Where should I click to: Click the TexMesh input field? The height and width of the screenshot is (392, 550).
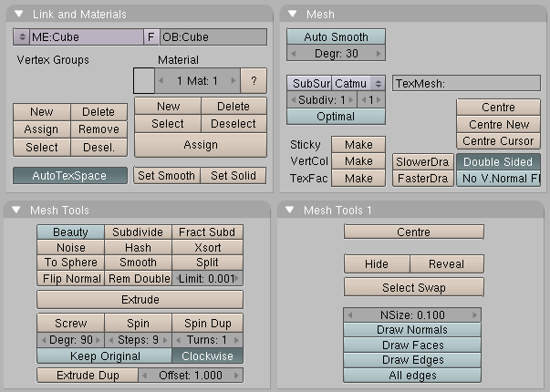pos(466,84)
